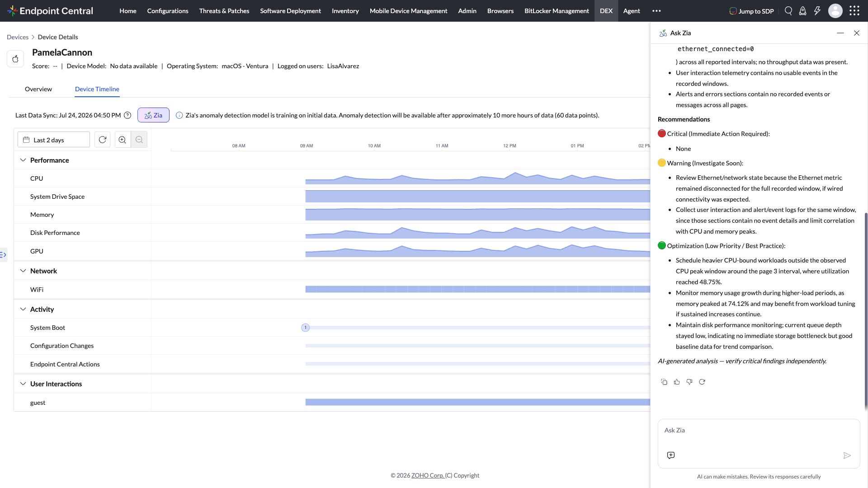
Task: Go to Devices breadcrumb
Action: (18, 37)
